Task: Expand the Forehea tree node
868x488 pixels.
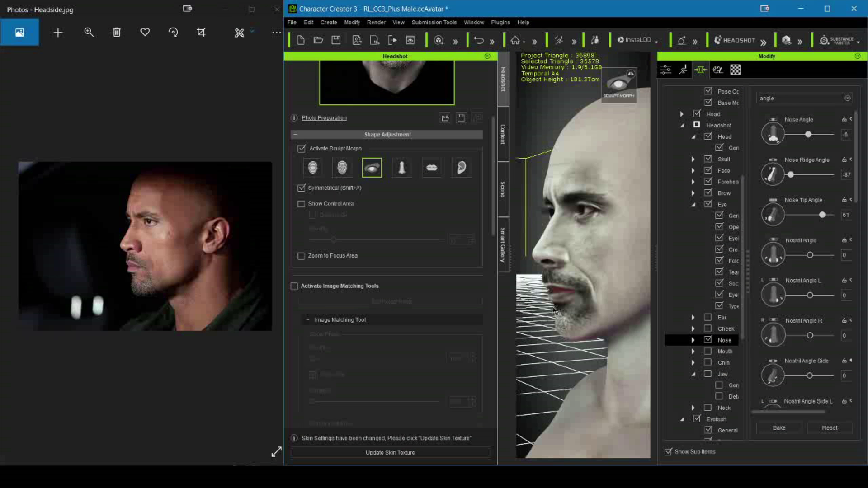Action: (693, 182)
